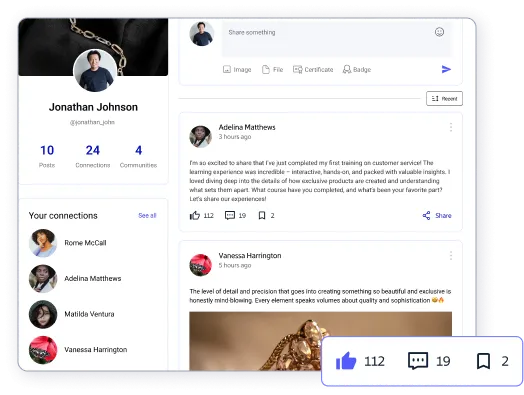This screenshot has width=524, height=395.
Task: Click Jonathan Johnson profile picture
Action: (95, 71)
